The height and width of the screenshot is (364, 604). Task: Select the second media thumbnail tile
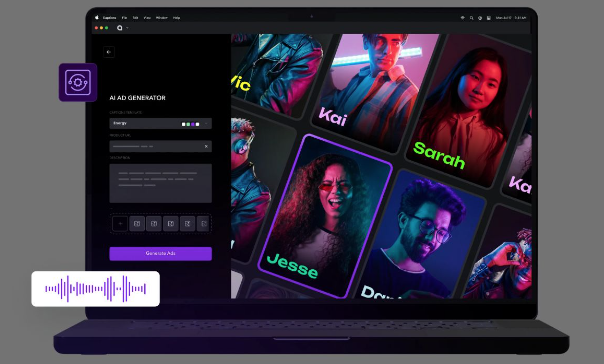point(154,223)
